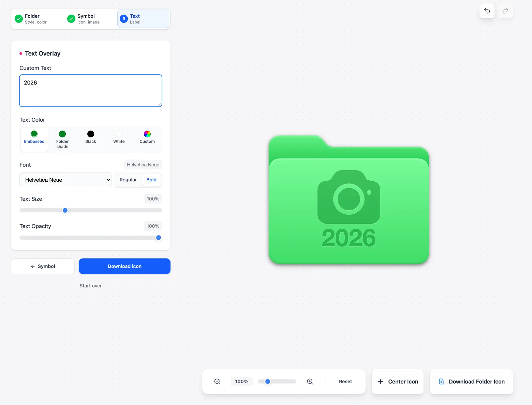
Task: Click the redo arrow icon
Action: coord(505,11)
